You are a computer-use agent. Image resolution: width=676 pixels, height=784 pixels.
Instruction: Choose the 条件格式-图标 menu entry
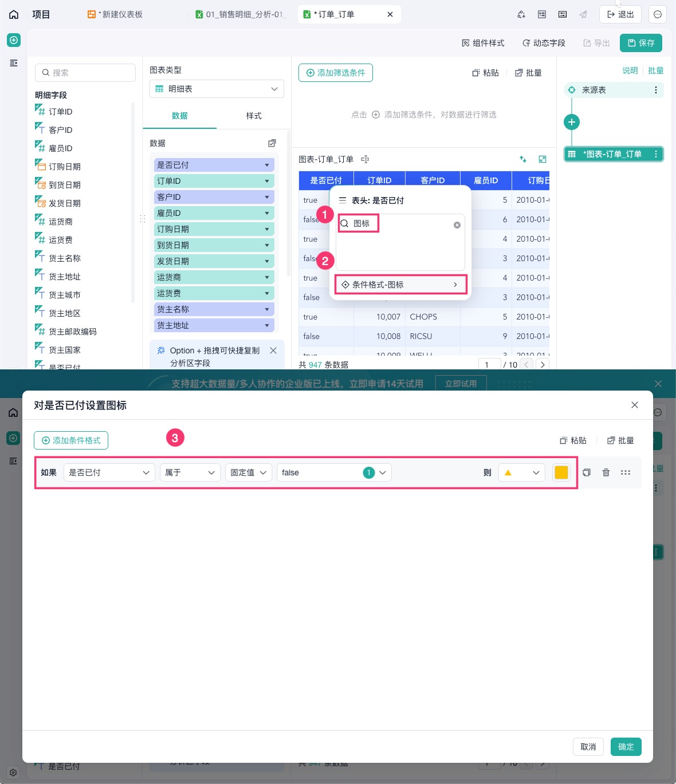pyautogui.click(x=400, y=285)
